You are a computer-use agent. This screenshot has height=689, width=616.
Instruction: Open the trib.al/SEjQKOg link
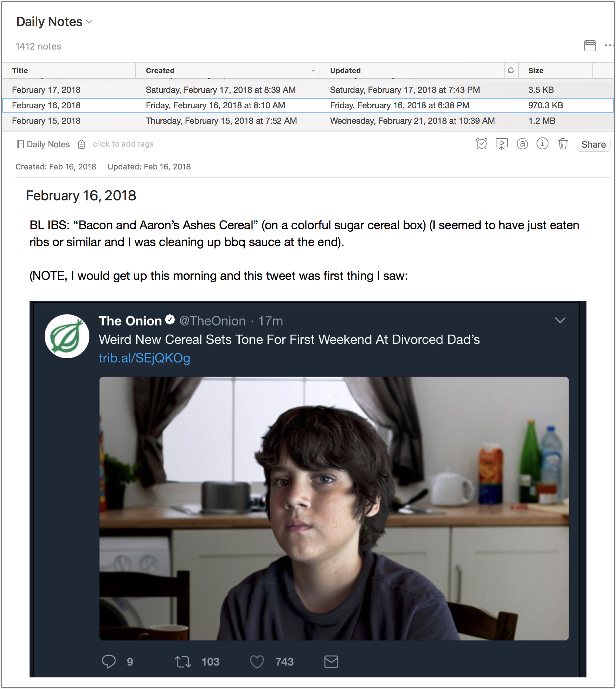pyautogui.click(x=145, y=358)
